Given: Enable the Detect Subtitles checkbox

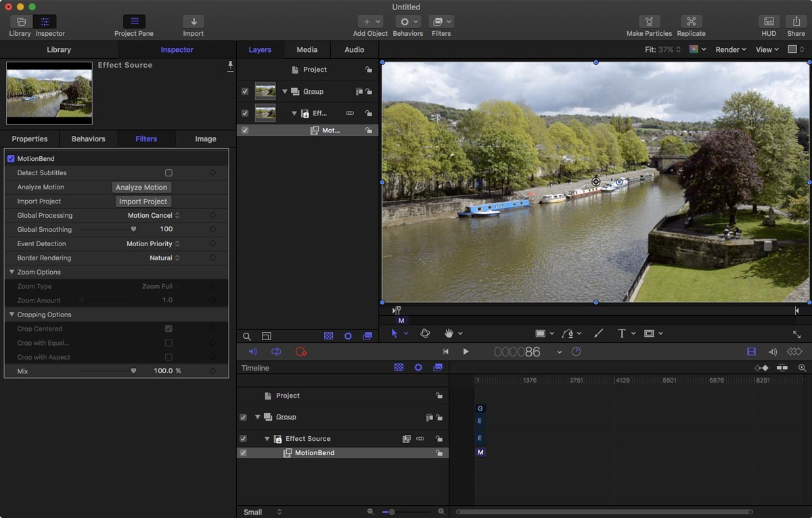Looking at the screenshot, I should 168,173.
